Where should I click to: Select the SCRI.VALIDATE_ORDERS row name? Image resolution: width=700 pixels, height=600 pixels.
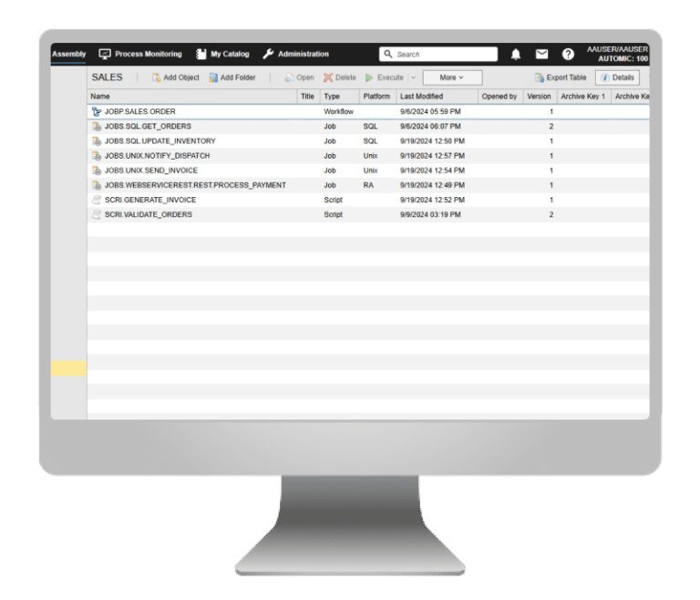tap(149, 214)
